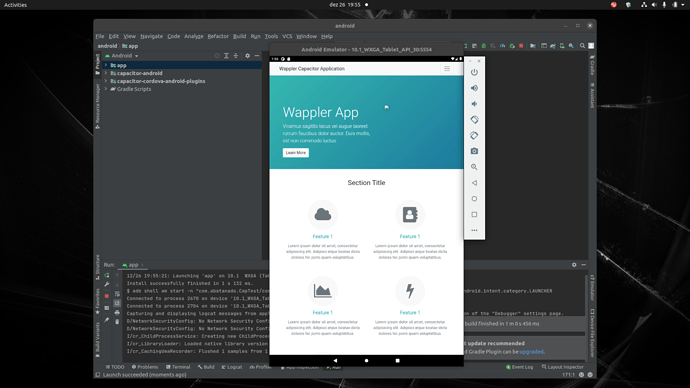Expand the app module in project tree
Image resolution: width=690 pixels, height=388 pixels.
(x=106, y=65)
